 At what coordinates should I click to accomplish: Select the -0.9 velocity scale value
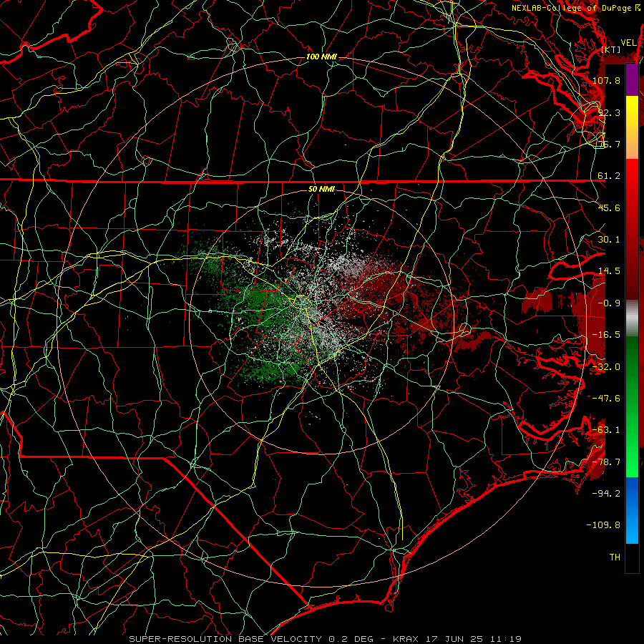(x=609, y=303)
